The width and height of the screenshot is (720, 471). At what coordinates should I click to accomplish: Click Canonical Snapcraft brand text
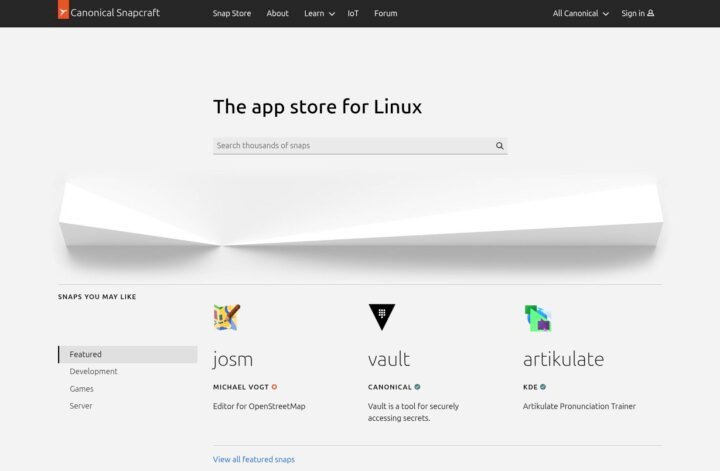115,13
